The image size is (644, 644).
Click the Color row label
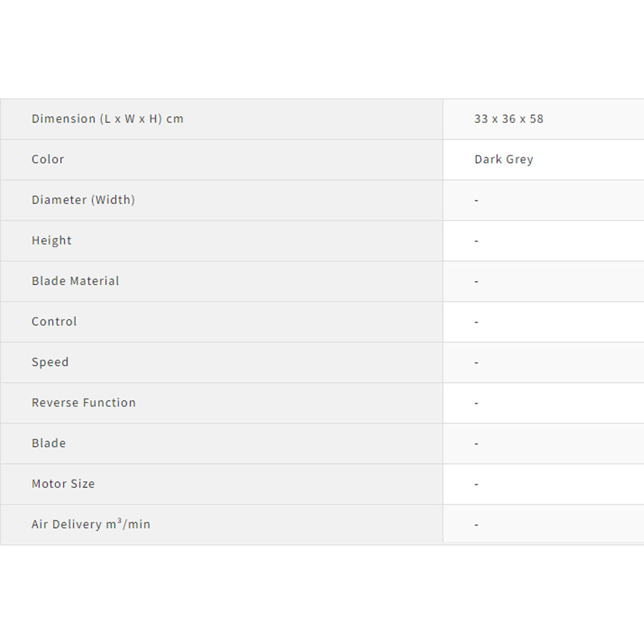point(48,159)
